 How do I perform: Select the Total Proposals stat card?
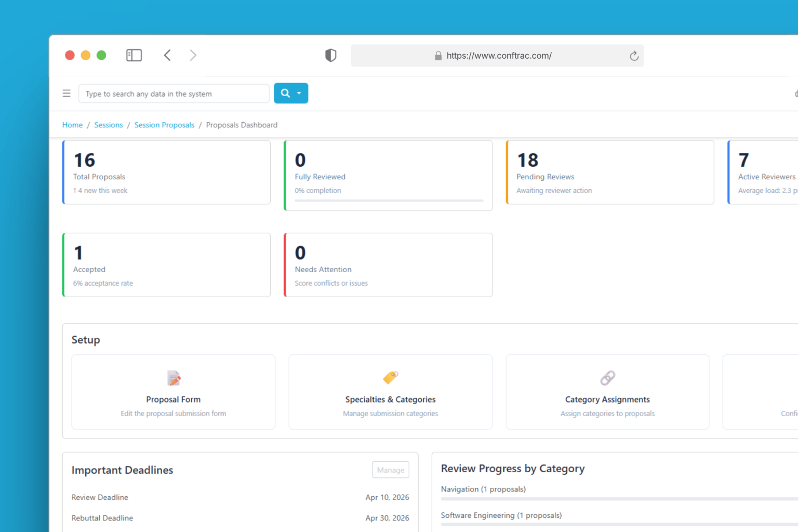(x=166, y=172)
